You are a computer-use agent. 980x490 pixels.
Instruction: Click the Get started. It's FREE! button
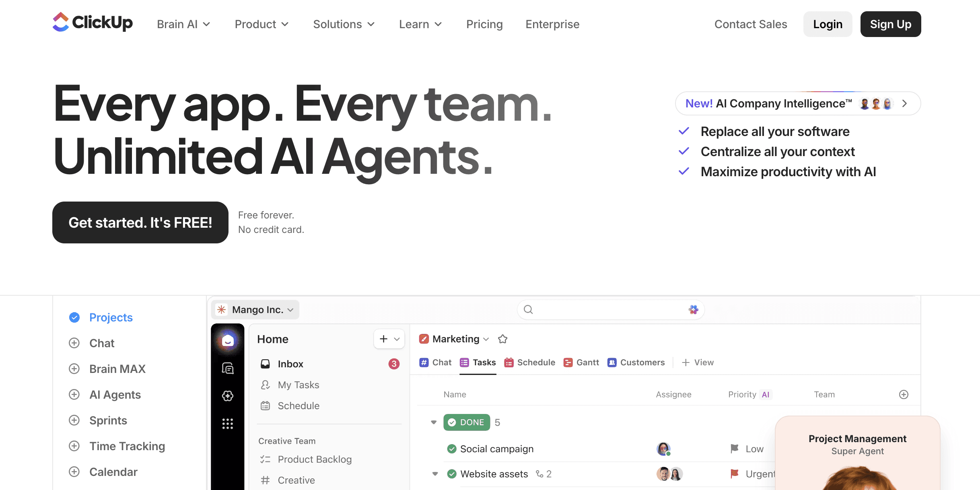coord(140,222)
